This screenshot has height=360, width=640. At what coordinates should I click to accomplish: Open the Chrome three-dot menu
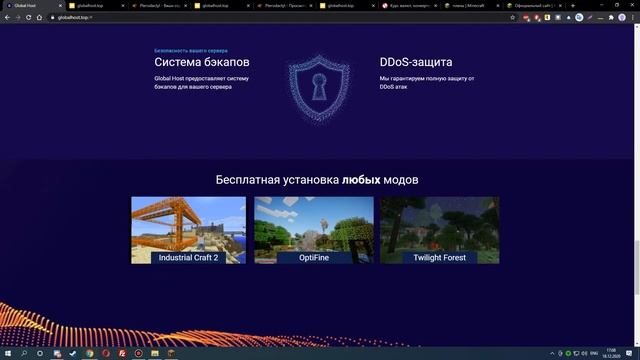[x=633, y=18]
